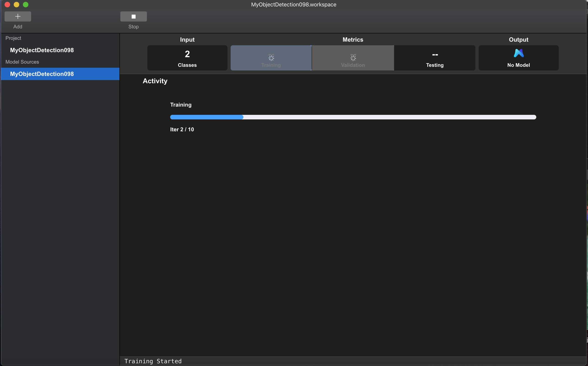Image resolution: width=588 pixels, height=366 pixels.
Task: Click the training progress bar
Action: click(x=353, y=117)
